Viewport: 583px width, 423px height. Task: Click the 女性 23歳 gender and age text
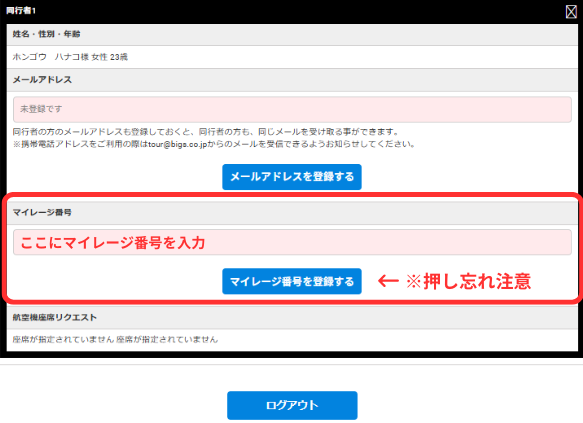pyautogui.click(x=109, y=57)
